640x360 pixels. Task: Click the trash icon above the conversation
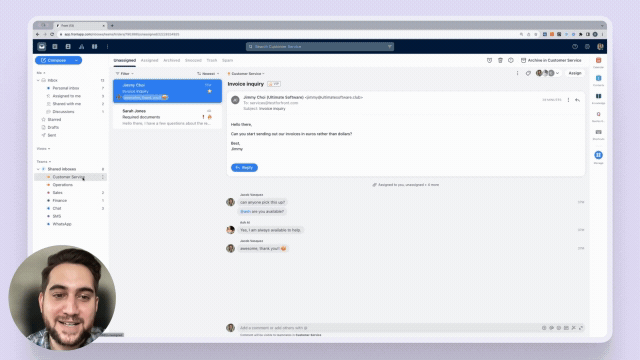pyautogui.click(x=500, y=60)
